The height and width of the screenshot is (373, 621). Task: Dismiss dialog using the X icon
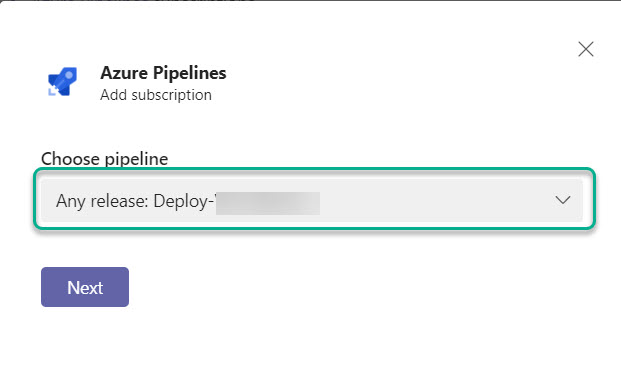[x=585, y=49]
